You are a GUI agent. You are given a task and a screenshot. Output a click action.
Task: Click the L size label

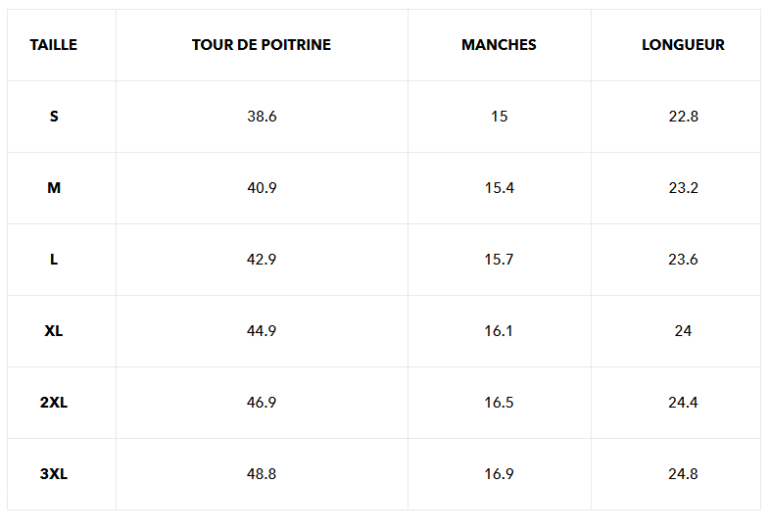54,260
